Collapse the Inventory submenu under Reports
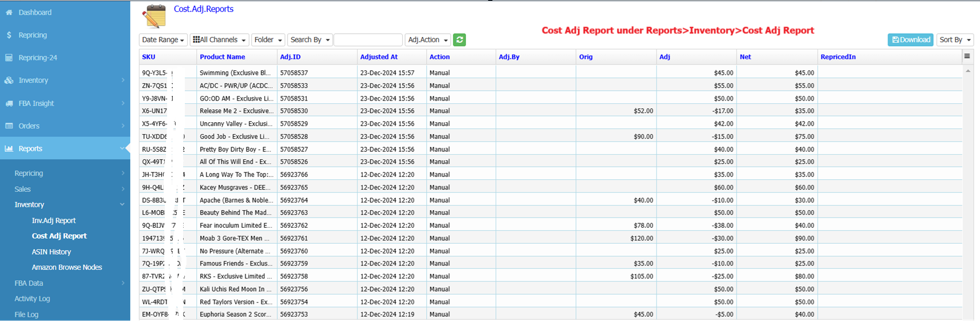 coord(122,204)
